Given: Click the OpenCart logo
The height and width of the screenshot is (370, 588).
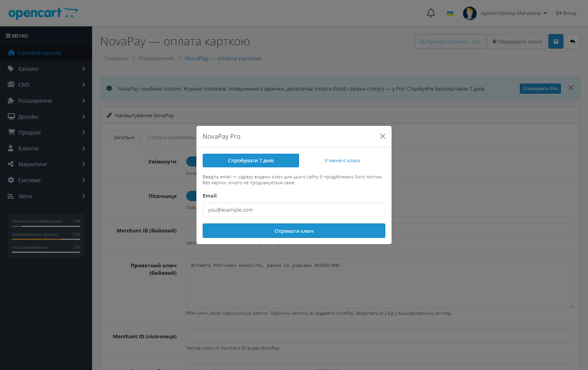Looking at the screenshot, I should [43, 13].
